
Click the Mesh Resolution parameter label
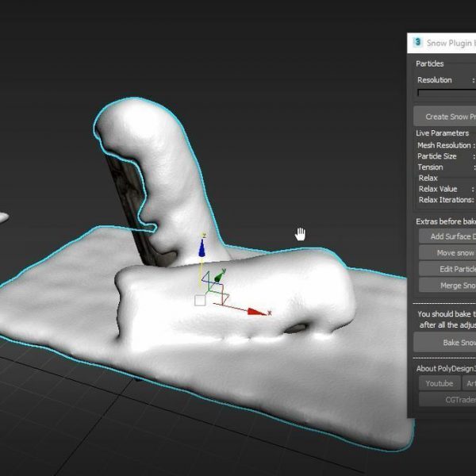443,145
